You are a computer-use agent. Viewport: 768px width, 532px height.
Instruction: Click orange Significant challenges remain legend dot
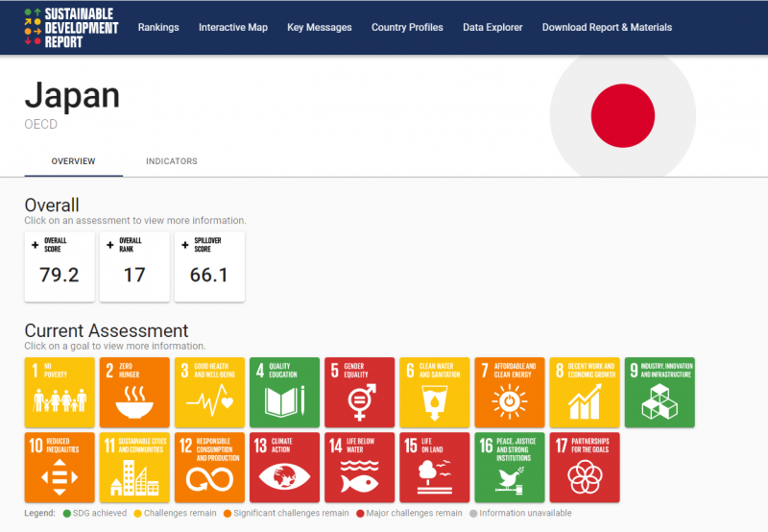(228, 514)
